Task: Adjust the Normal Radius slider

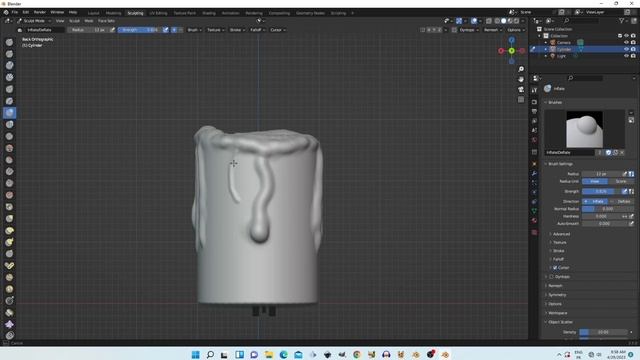Action: pos(608,209)
